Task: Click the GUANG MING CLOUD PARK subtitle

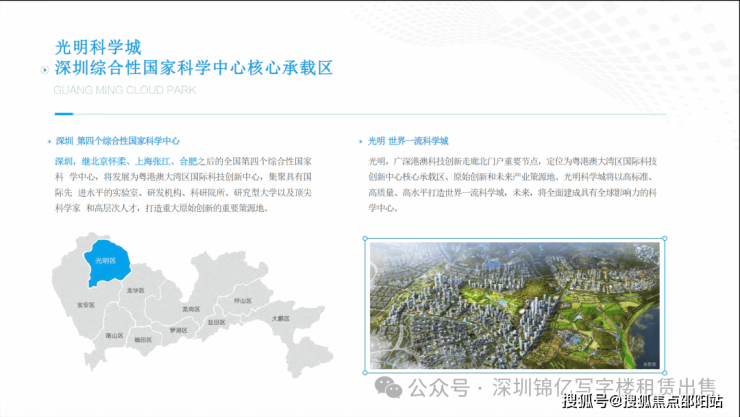Action: [123, 89]
